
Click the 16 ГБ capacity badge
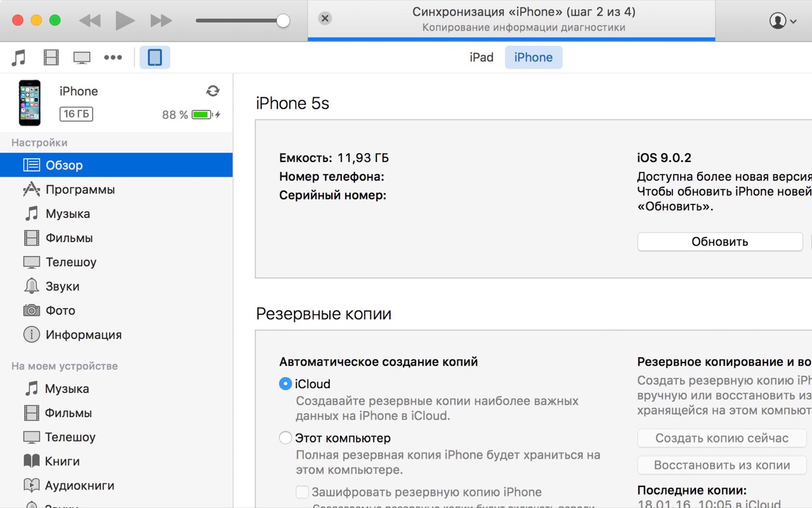pos(76,114)
